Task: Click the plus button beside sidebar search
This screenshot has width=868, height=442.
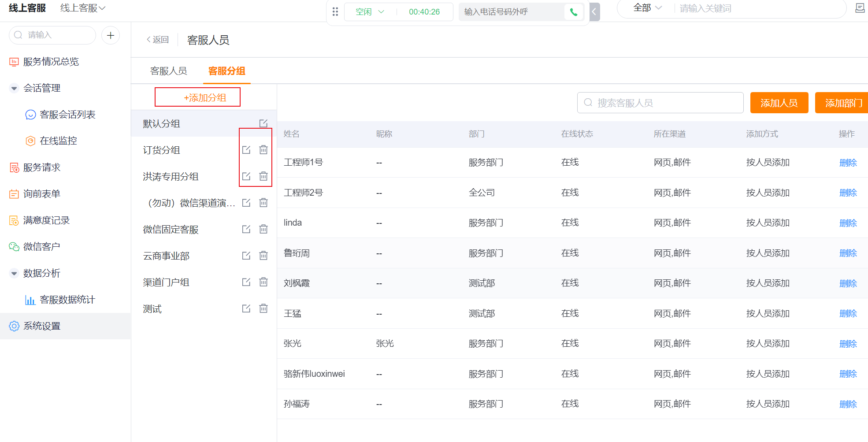Action: pos(111,35)
